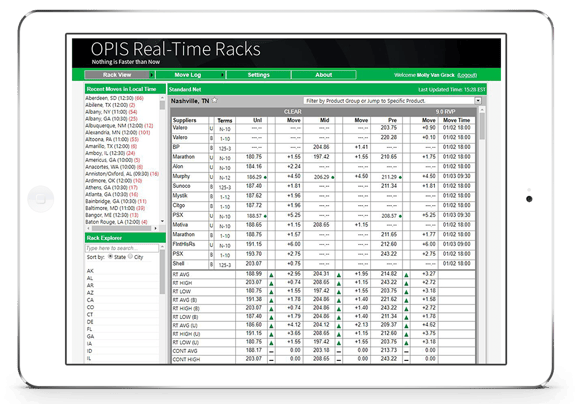Select Sort by State radio button
Viewport: 575px width, 404px height.
pyautogui.click(x=110, y=257)
